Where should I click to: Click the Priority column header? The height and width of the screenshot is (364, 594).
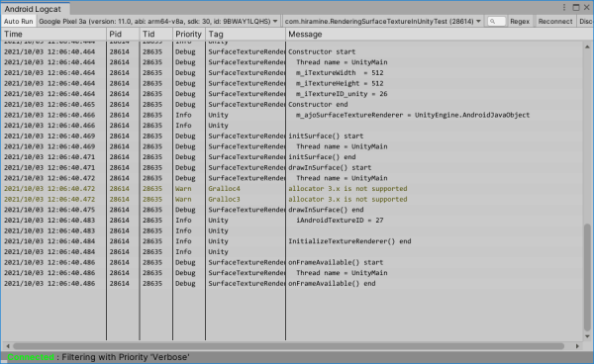pos(189,34)
